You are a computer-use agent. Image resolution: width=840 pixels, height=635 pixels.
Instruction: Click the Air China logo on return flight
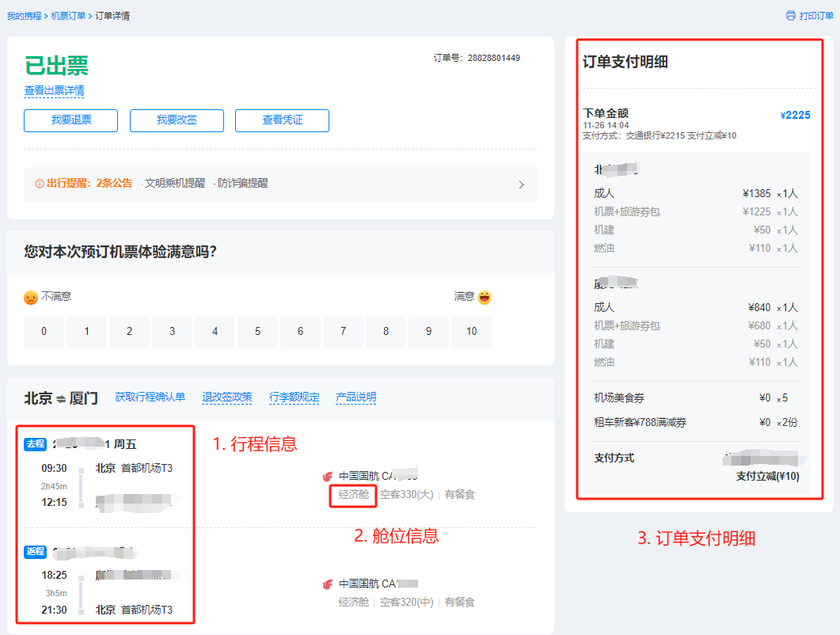328,584
